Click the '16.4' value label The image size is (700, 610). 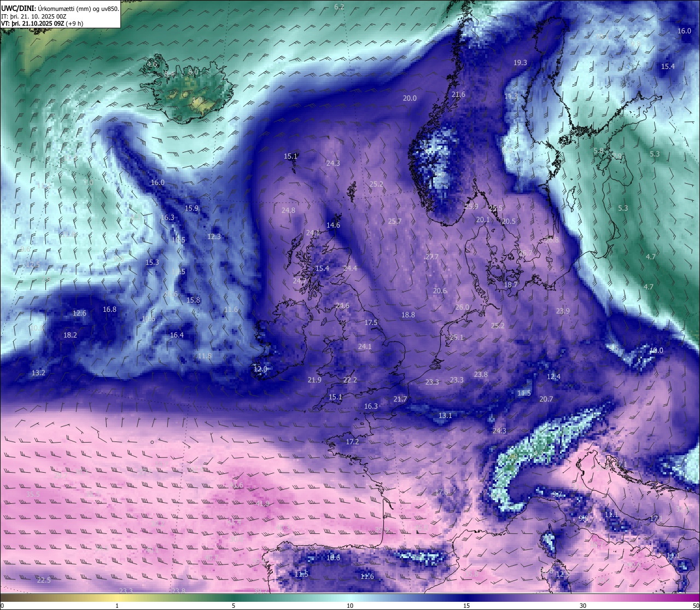coord(177,335)
